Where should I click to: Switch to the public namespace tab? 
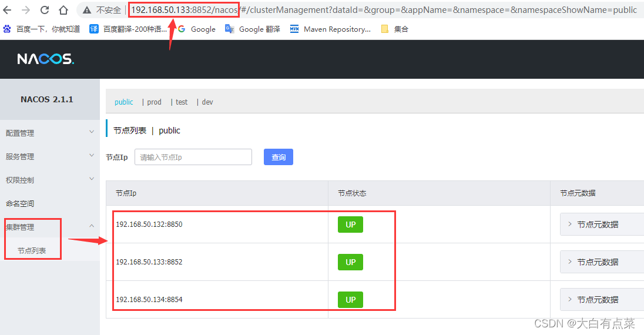click(123, 102)
